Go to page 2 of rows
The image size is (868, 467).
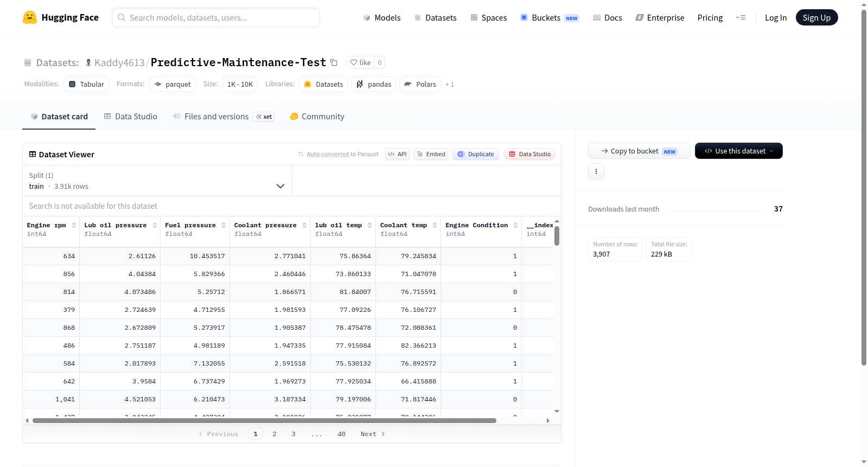point(275,434)
